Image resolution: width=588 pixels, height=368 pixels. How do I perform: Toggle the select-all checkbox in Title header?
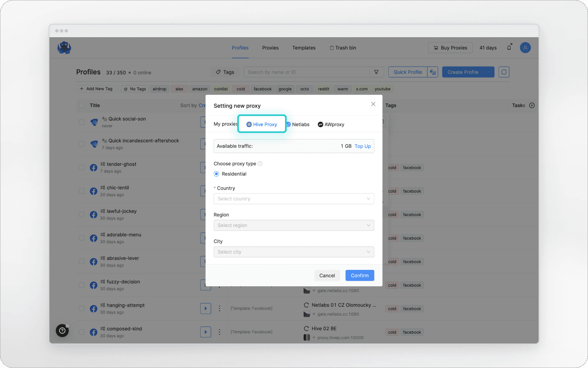click(82, 105)
